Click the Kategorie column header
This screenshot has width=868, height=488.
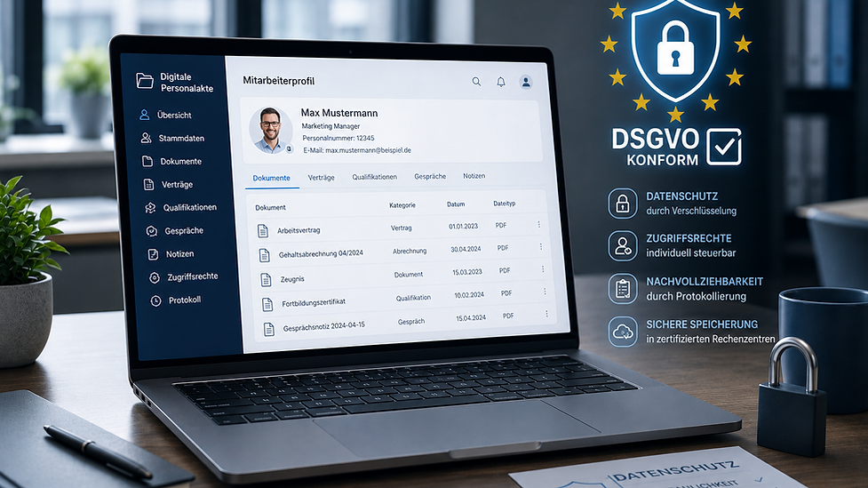click(402, 205)
